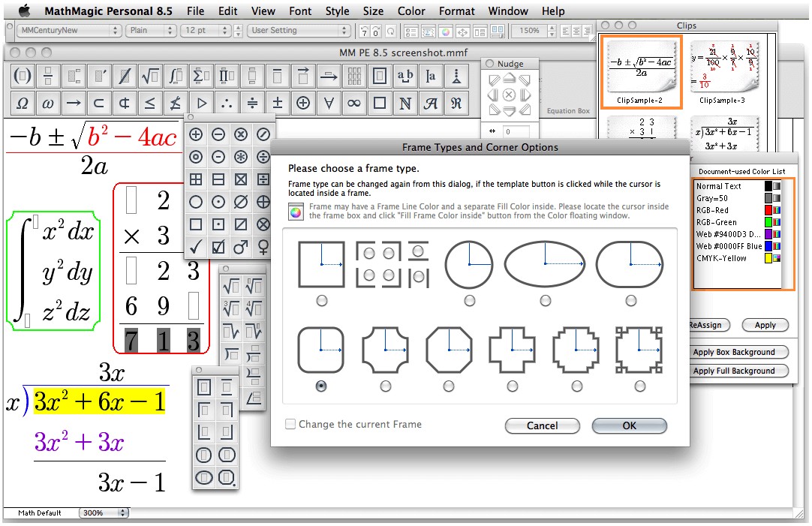Click the for-all quantifier symbol icon

pyautogui.click(x=328, y=103)
